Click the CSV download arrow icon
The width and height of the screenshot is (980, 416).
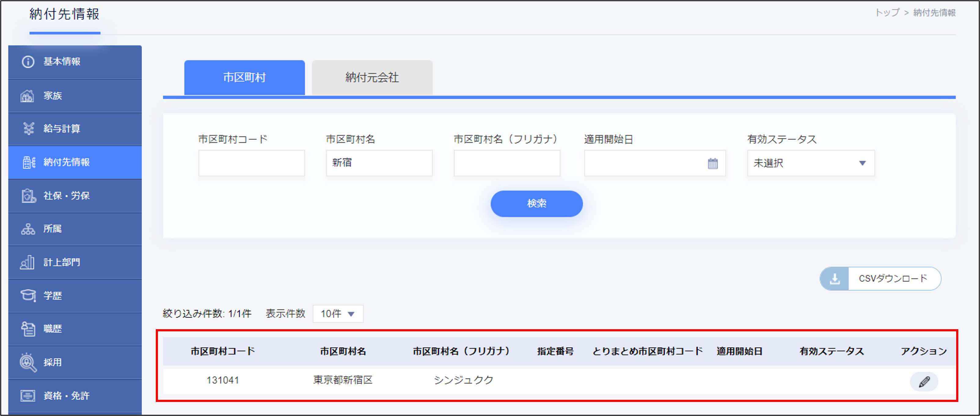click(835, 279)
